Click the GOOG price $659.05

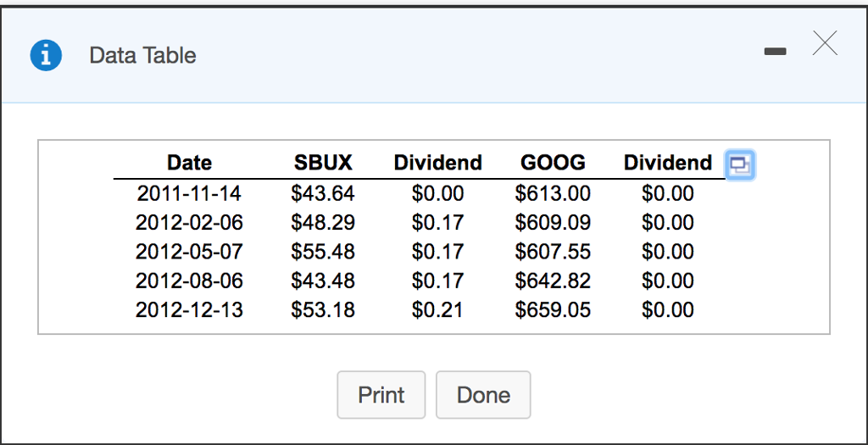pyautogui.click(x=553, y=309)
